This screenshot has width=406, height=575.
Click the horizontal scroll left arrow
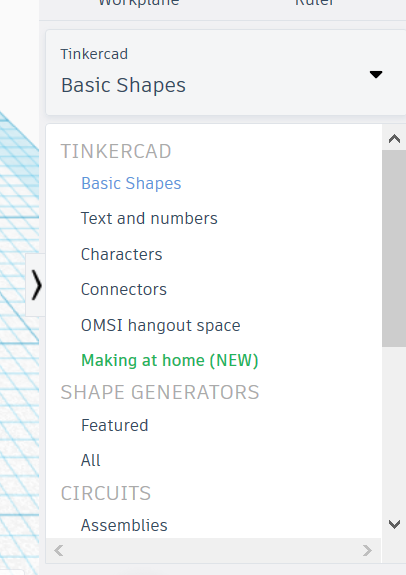point(59,550)
